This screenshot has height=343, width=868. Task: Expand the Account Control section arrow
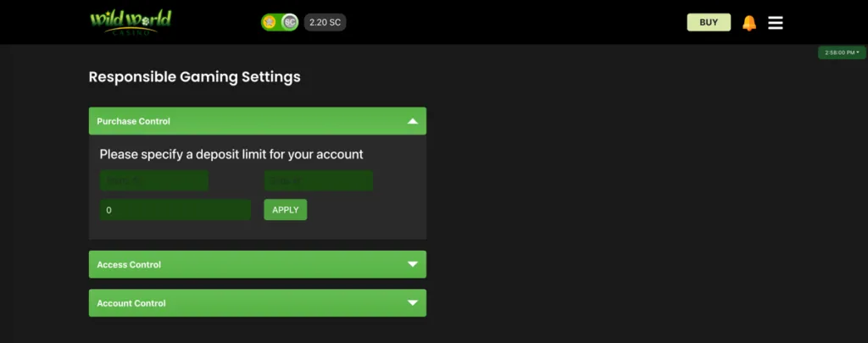point(413,303)
